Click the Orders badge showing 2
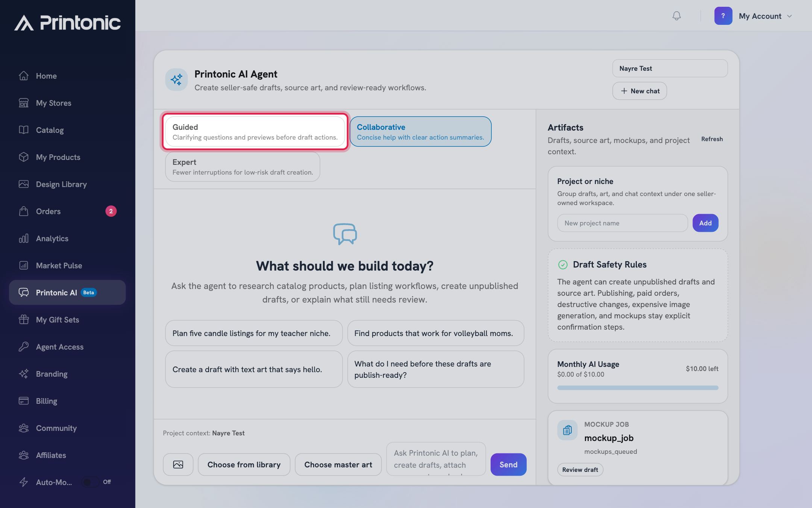The height and width of the screenshot is (508, 812). click(111, 211)
